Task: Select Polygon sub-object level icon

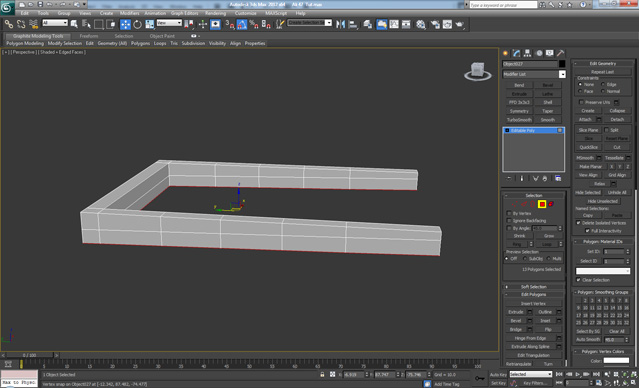Action: point(542,204)
